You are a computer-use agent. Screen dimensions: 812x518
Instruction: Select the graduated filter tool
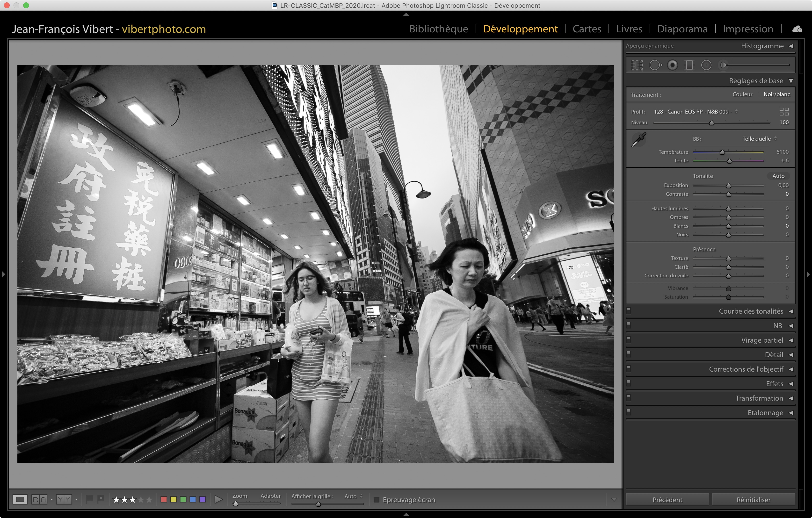[689, 65]
